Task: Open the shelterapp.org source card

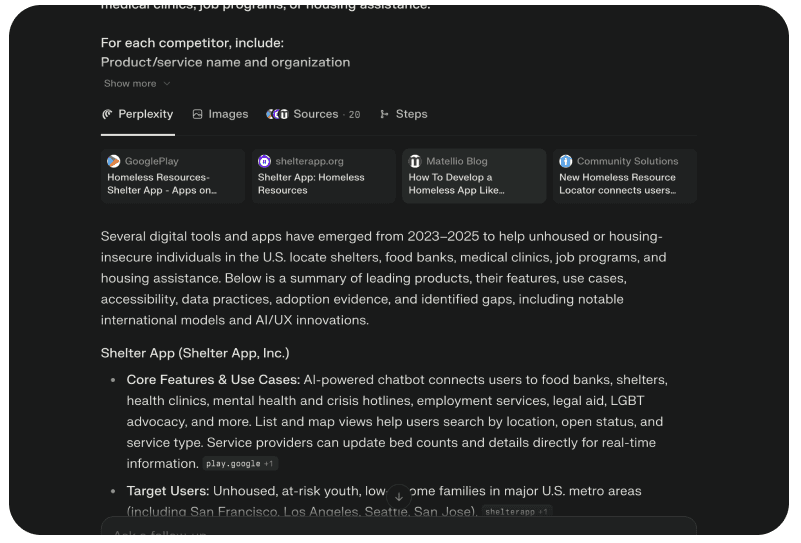Action: click(323, 176)
